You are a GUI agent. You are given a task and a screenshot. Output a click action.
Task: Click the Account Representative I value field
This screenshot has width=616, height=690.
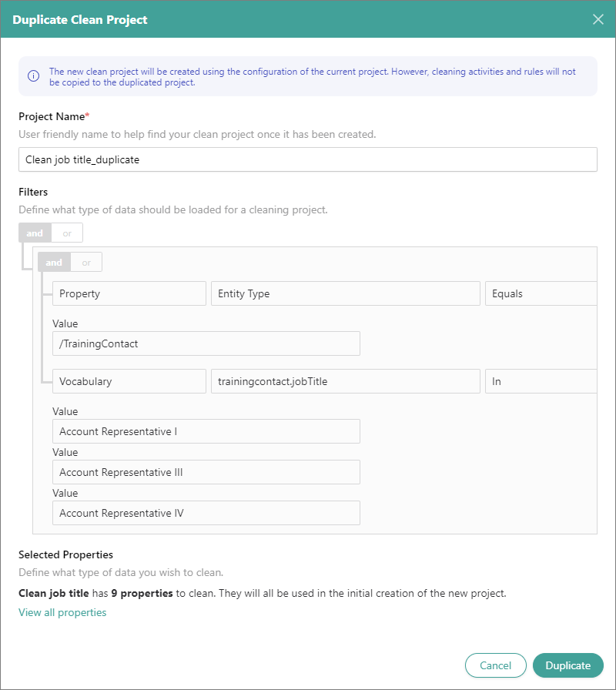(x=206, y=431)
